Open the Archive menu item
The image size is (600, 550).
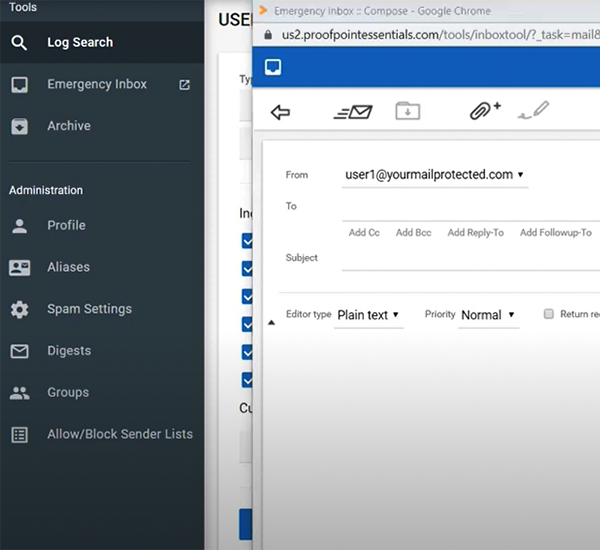point(102,126)
